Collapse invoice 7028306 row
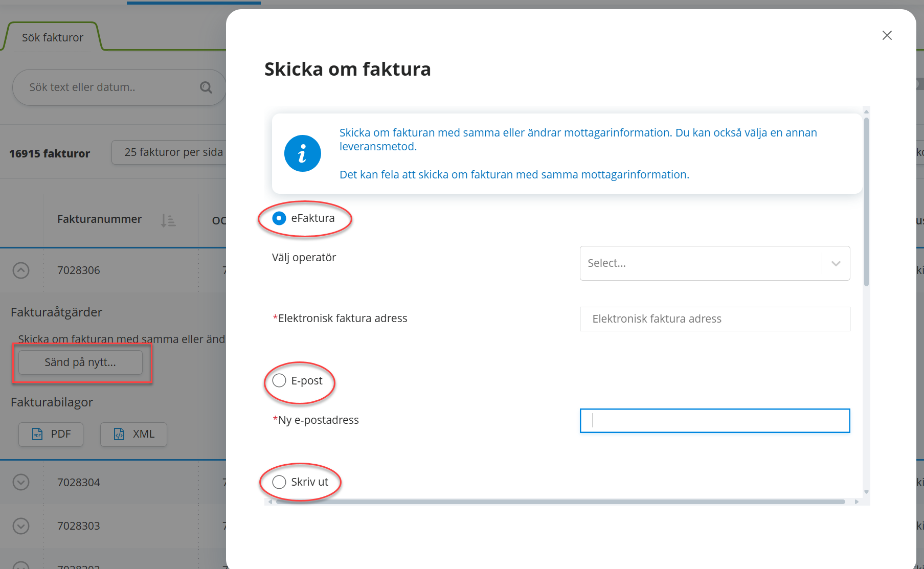 click(21, 270)
